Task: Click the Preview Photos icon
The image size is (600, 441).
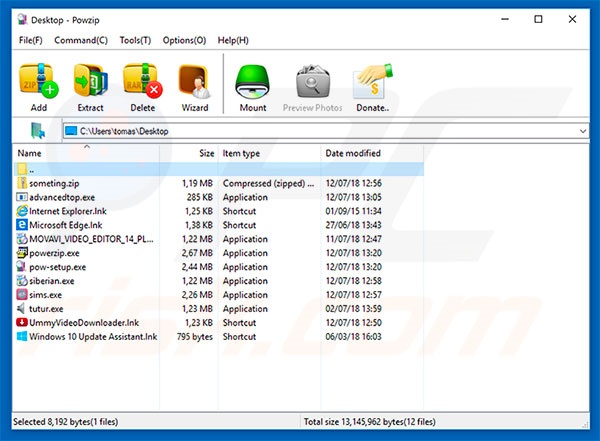Action: coord(313,82)
